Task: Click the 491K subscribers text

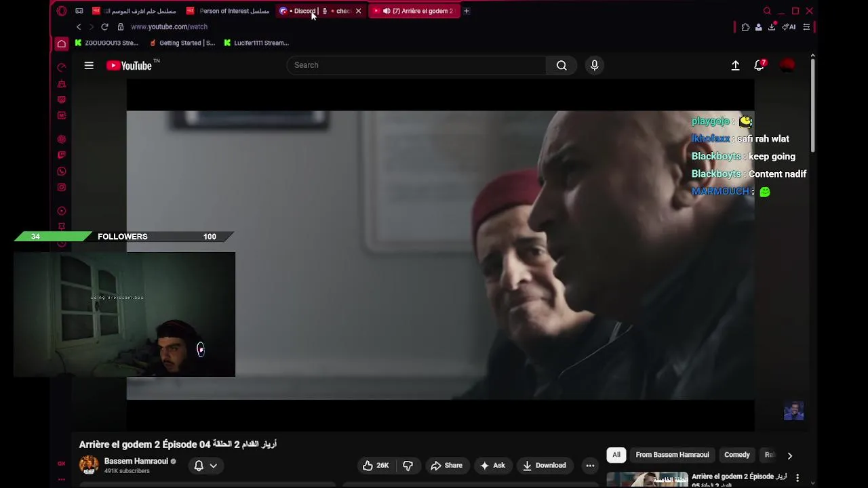Action: [x=127, y=471]
